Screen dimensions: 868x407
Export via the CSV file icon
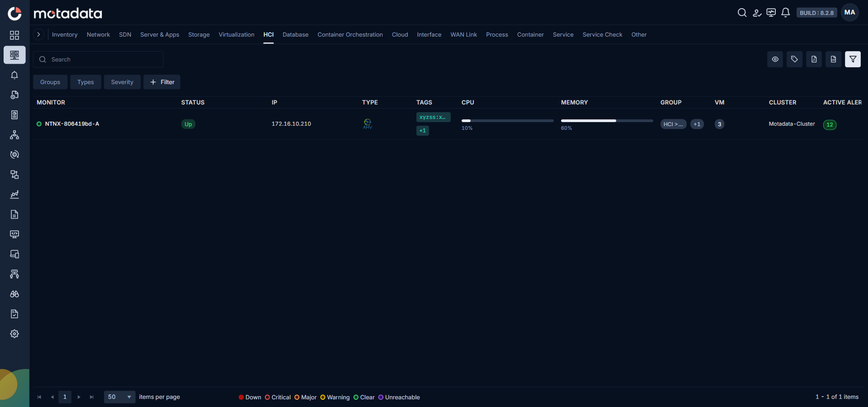(x=833, y=59)
